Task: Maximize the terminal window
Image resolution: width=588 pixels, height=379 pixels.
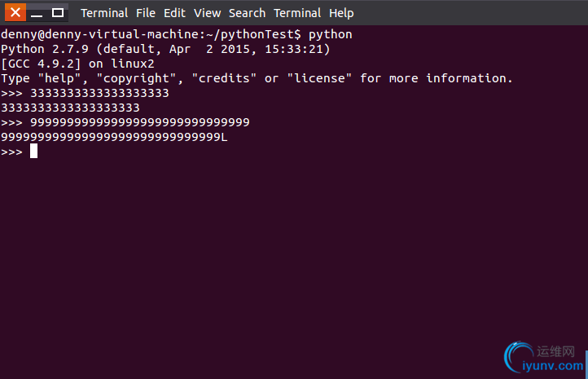Action: tap(57, 13)
